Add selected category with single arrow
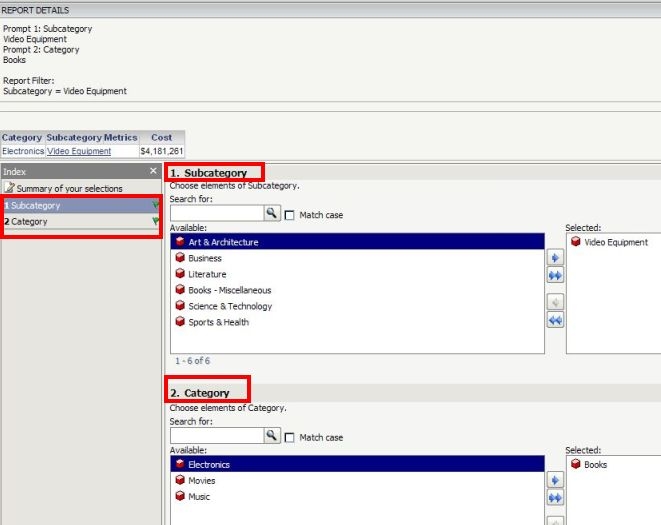661x525 pixels. coord(555,480)
